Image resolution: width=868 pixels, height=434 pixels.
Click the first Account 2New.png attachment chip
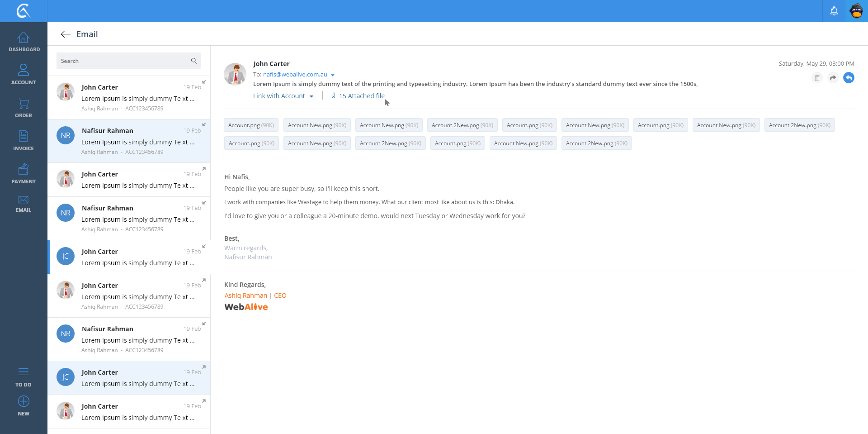pyautogui.click(x=462, y=125)
